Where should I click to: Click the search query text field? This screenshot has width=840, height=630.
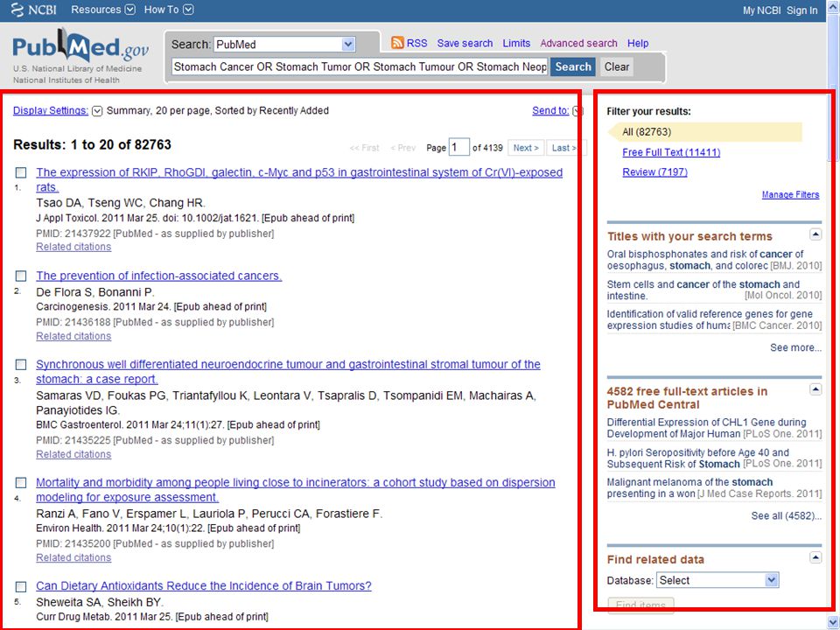point(360,67)
